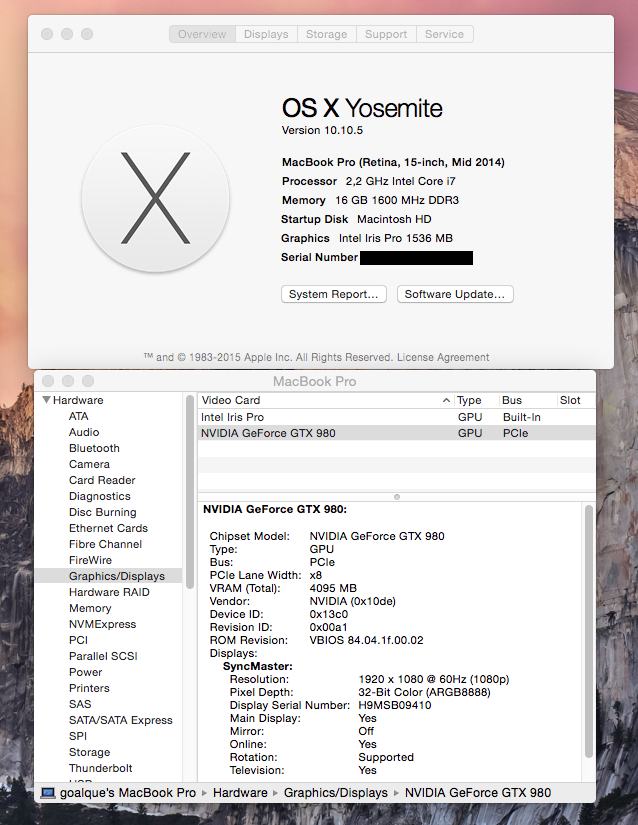Click the ROM Revision value VBIOS 84.04.1f.00.02
638x825 pixels.
[x=366, y=640]
